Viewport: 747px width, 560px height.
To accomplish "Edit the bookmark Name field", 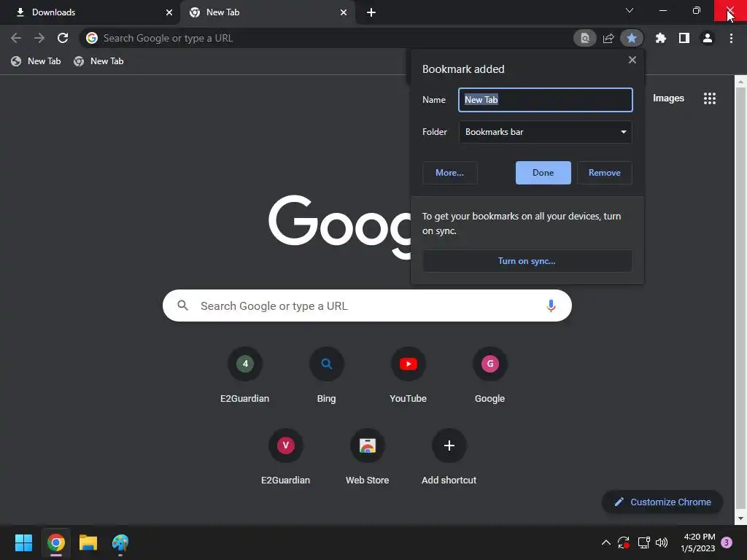I will coord(546,99).
